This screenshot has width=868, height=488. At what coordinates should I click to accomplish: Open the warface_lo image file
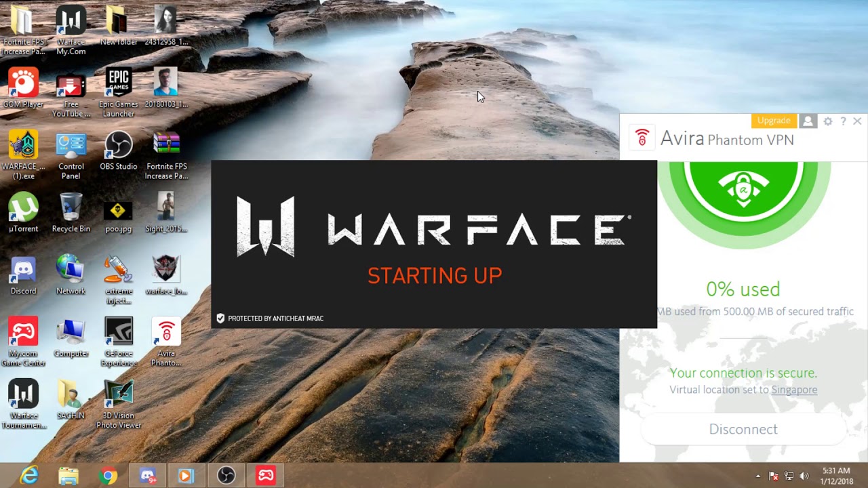point(166,275)
